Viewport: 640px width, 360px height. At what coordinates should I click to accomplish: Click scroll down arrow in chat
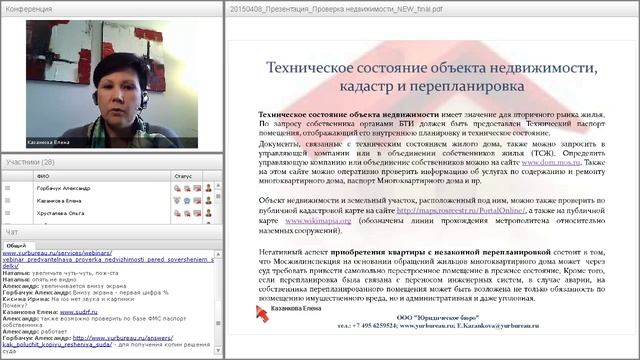tap(218, 351)
